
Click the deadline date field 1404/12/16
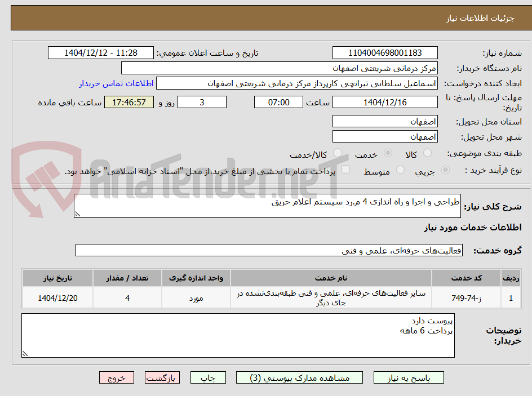point(385,102)
